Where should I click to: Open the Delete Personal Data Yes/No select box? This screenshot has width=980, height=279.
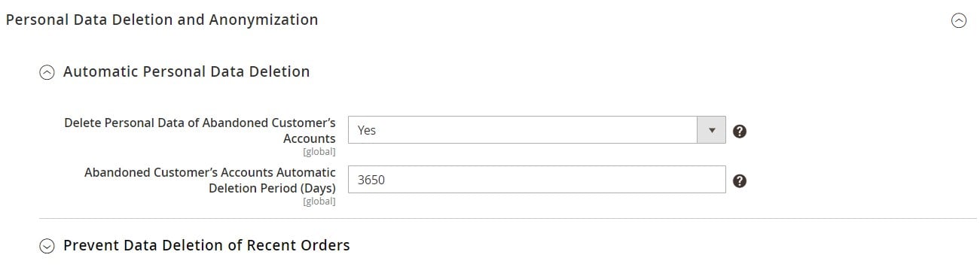pos(536,130)
